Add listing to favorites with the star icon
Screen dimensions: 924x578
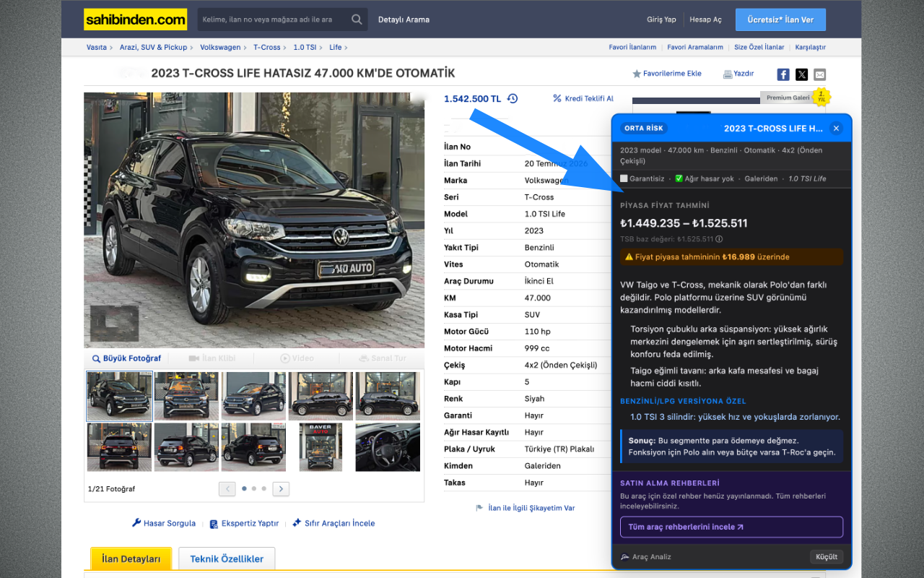[x=637, y=74]
